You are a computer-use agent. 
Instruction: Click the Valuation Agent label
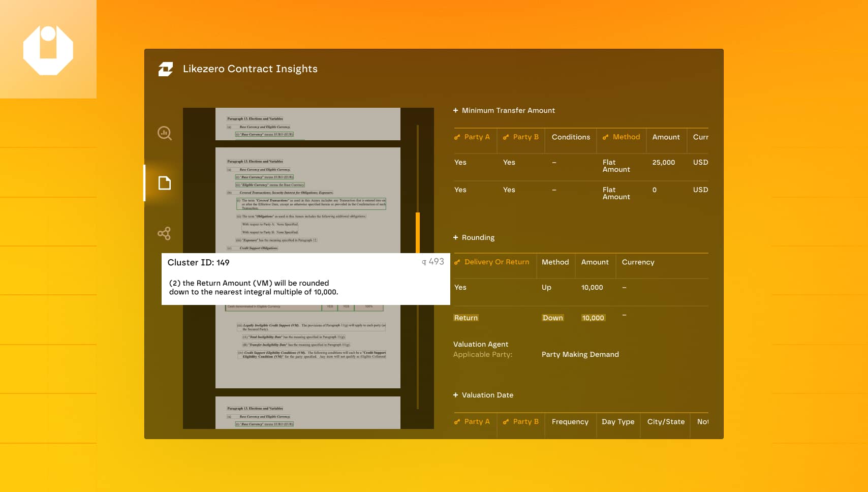point(481,345)
